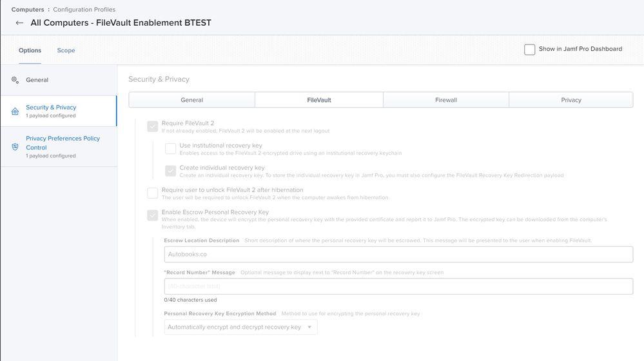Screen dimensions: 644x361
Task: Open the Computers breadcrumb link
Action: tap(28, 9)
